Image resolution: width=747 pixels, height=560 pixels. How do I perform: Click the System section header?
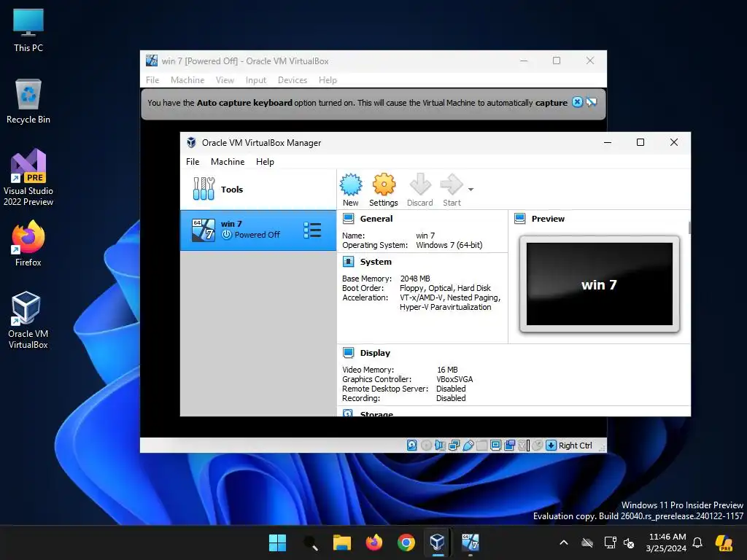click(376, 262)
